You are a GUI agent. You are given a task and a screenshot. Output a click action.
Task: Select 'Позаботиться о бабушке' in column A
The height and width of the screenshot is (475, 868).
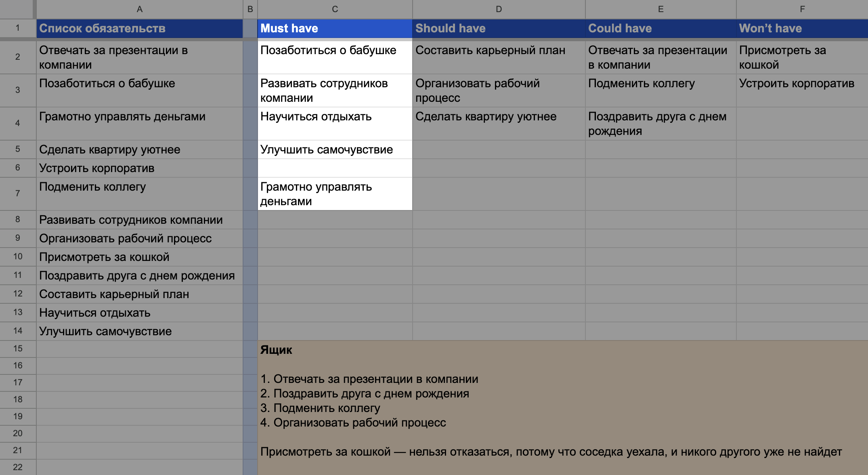pos(140,90)
